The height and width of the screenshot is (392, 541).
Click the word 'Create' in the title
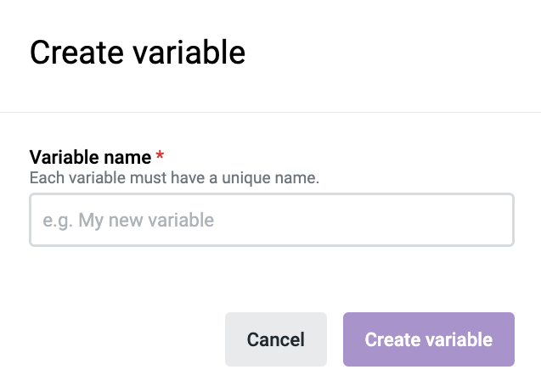pyautogui.click(x=75, y=53)
